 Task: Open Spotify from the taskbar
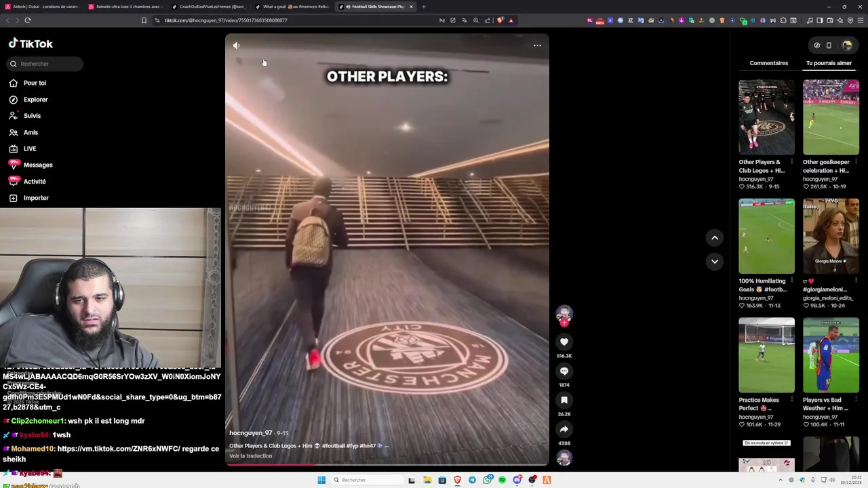pyautogui.click(x=502, y=480)
